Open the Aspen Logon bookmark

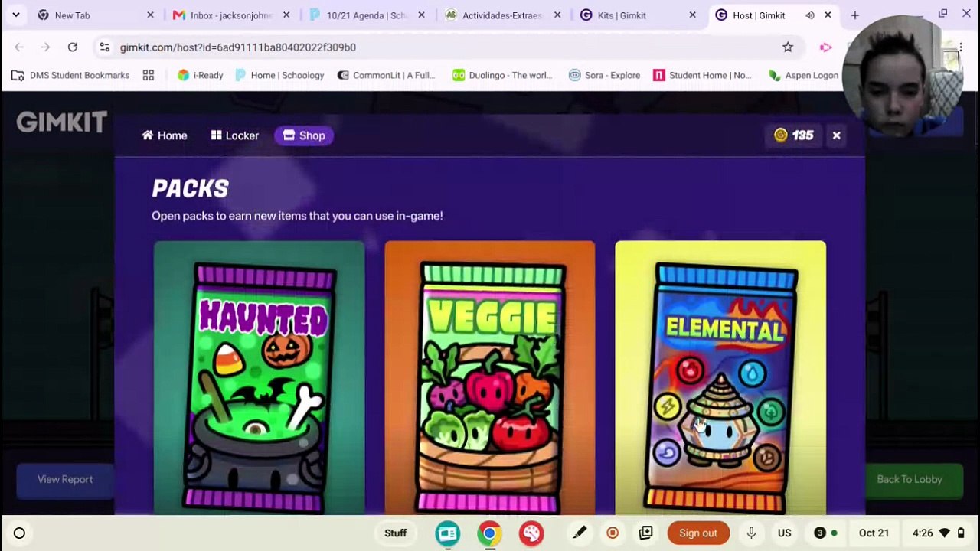(803, 75)
